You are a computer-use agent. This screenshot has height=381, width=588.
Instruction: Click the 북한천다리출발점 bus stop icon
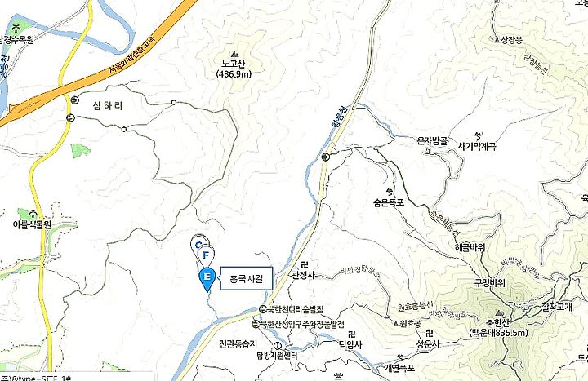[x=262, y=309]
